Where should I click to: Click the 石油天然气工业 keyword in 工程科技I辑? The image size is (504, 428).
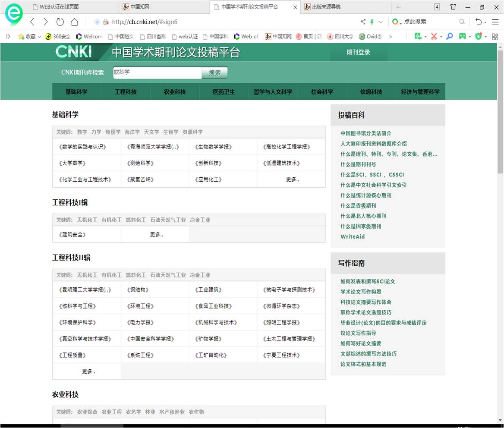[168, 220]
